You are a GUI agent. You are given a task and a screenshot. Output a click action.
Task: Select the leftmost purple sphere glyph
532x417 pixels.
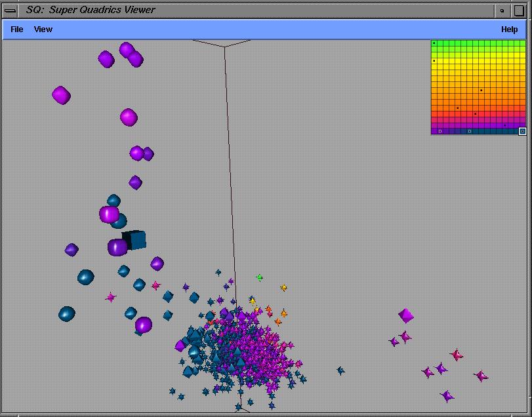pyautogui.click(x=61, y=95)
